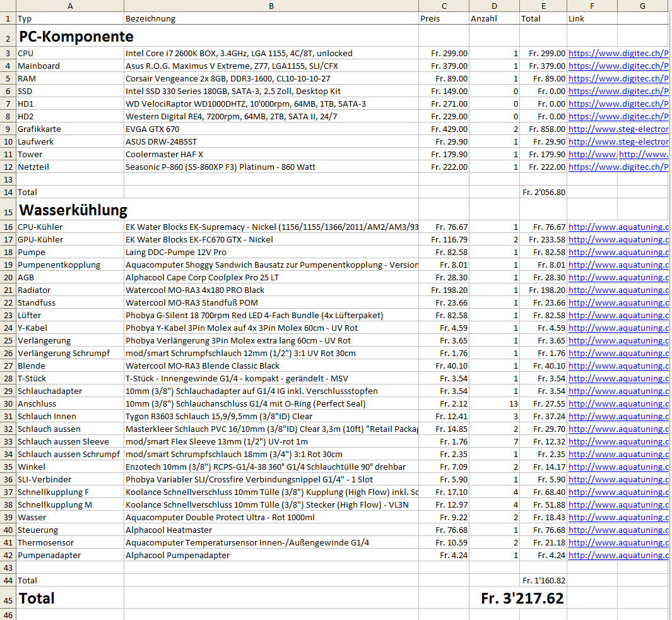
Task: Select the Fr. 2'056.80 subtotal cell
Action: click(543, 192)
